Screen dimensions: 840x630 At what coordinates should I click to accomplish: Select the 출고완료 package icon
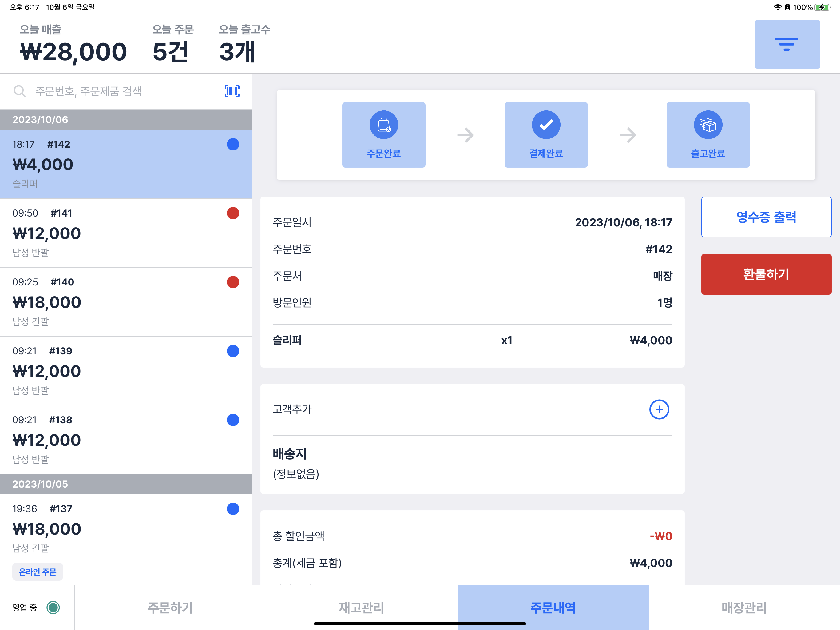(708, 125)
